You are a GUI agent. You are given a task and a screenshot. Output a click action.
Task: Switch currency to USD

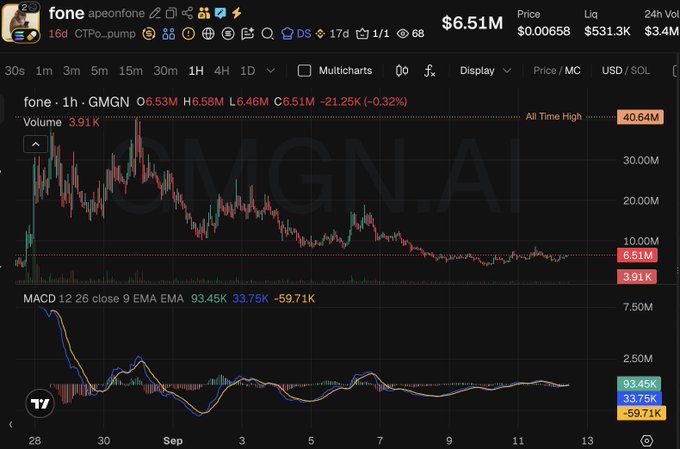coord(612,70)
